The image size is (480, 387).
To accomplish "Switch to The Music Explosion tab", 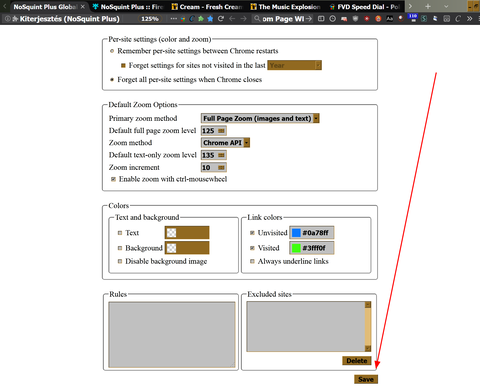I will tap(286, 6).
